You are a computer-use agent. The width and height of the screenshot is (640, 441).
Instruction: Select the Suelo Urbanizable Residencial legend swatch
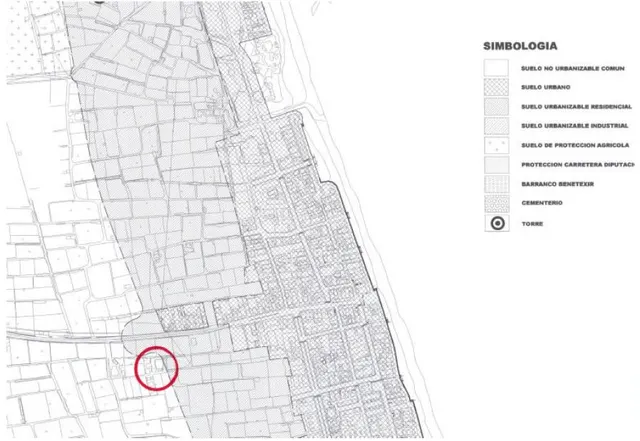[496, 107]
